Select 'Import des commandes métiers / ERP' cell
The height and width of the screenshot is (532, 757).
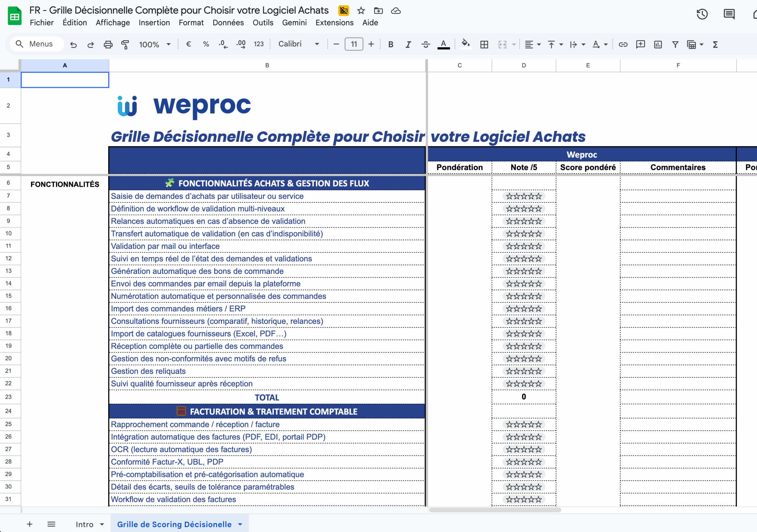(x=267, y=309)
